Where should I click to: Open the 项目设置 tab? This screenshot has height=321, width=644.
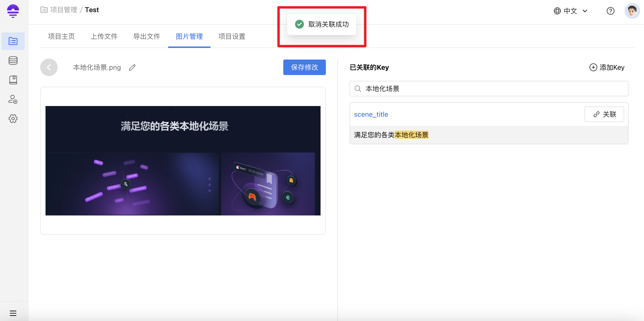pos(232,37)
